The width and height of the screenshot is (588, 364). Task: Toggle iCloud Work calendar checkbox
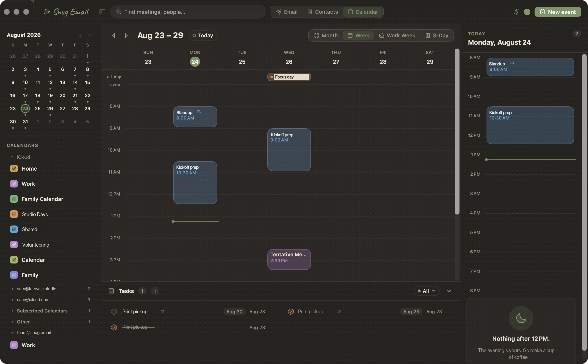click(14, 184)
